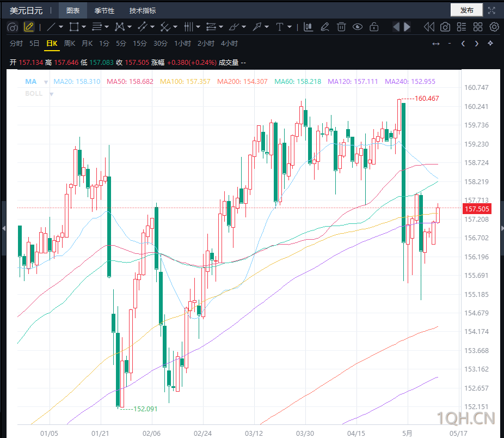The height and width of the screenshot is (438, 504).
Task: Click the 157.505 current price tag
Action: coord(477,209)
